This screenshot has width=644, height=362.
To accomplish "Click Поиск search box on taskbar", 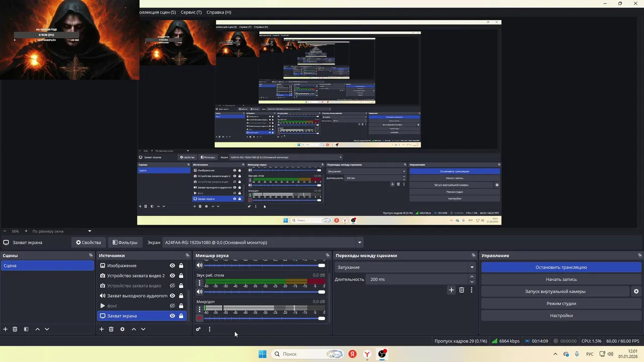I will click(x=308, y=354).
